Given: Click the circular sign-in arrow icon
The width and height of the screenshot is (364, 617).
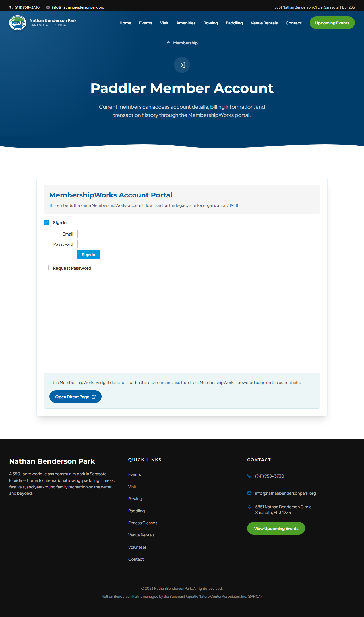Looking at the screenshot, I should pyautogui.click(x=182, y=65).
